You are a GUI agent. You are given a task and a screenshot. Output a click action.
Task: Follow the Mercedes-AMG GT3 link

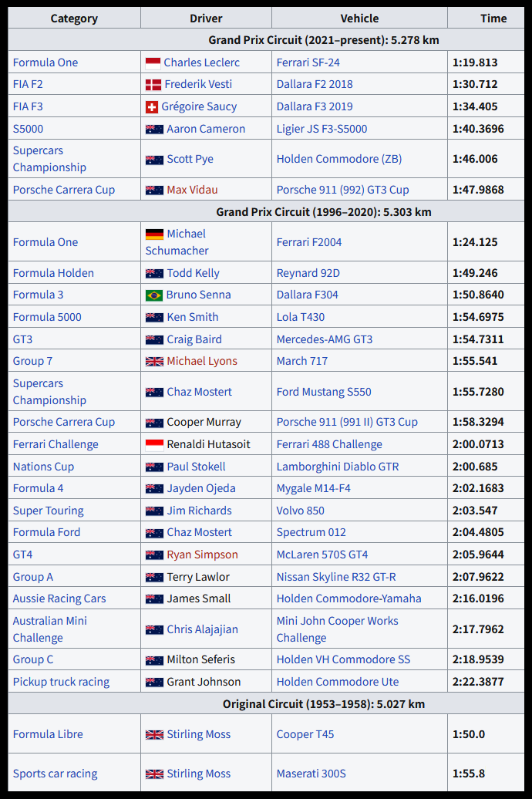pos(324,339)
